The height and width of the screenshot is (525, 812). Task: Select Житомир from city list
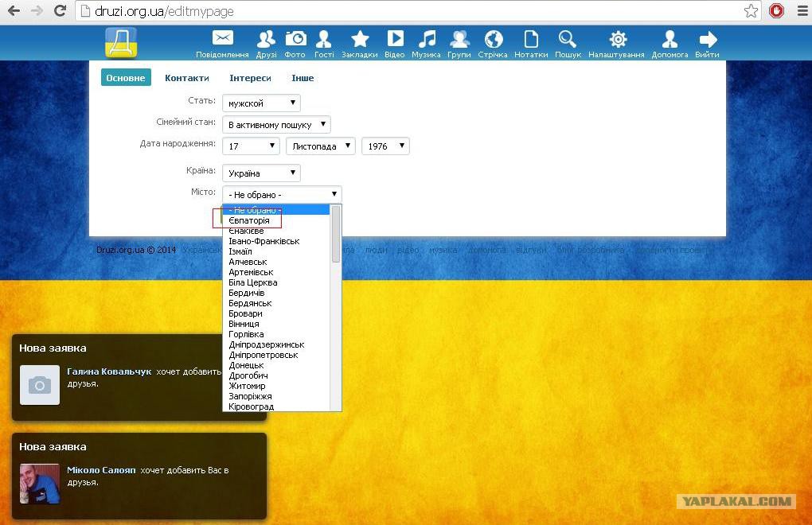click(x=276, y=386)
